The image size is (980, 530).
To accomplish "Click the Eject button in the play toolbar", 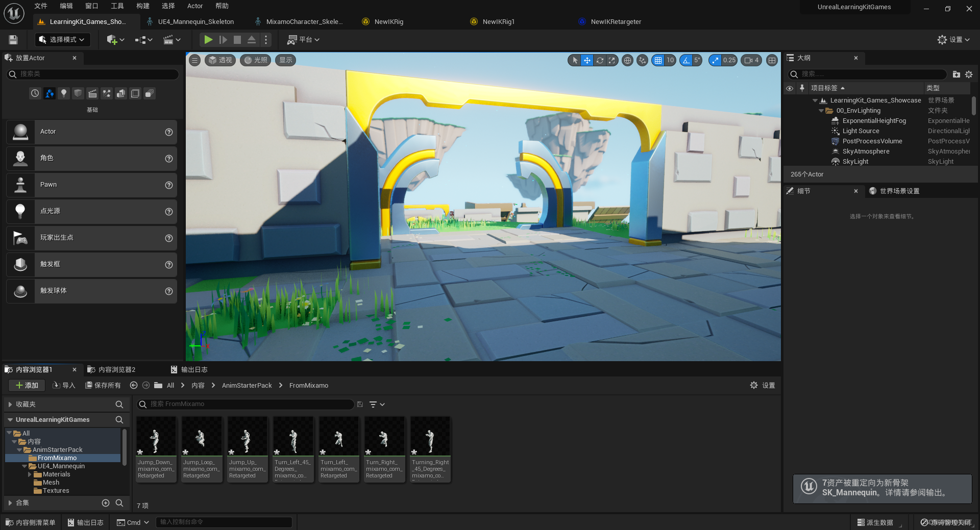I will point(252,40).
